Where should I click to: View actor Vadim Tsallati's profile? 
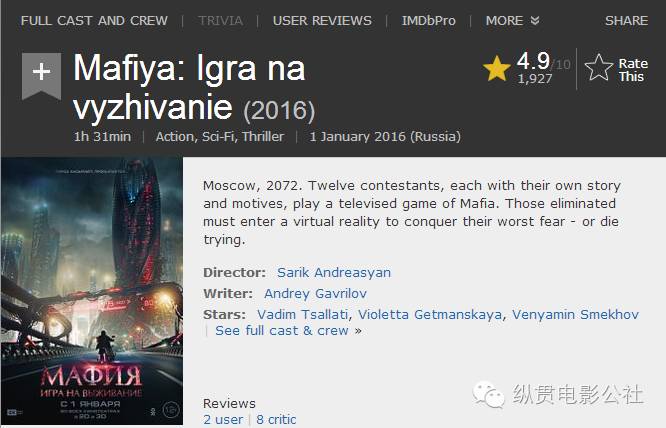coord(302,314)
